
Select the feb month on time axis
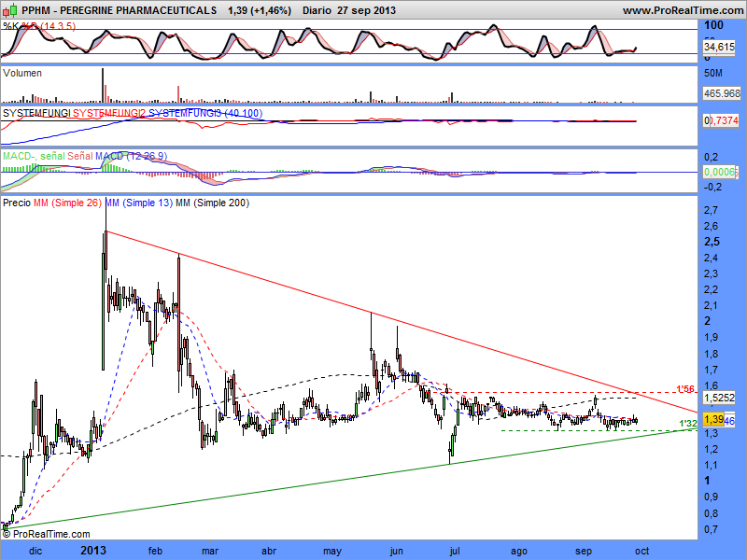tap(155, 551)
